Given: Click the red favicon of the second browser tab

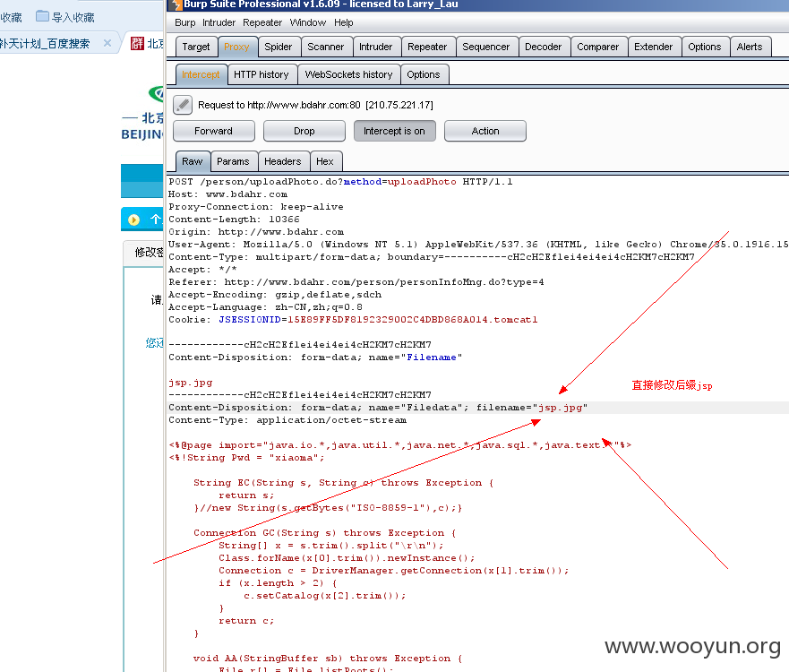Looking at the screenshot, I should tap(137, 43).
